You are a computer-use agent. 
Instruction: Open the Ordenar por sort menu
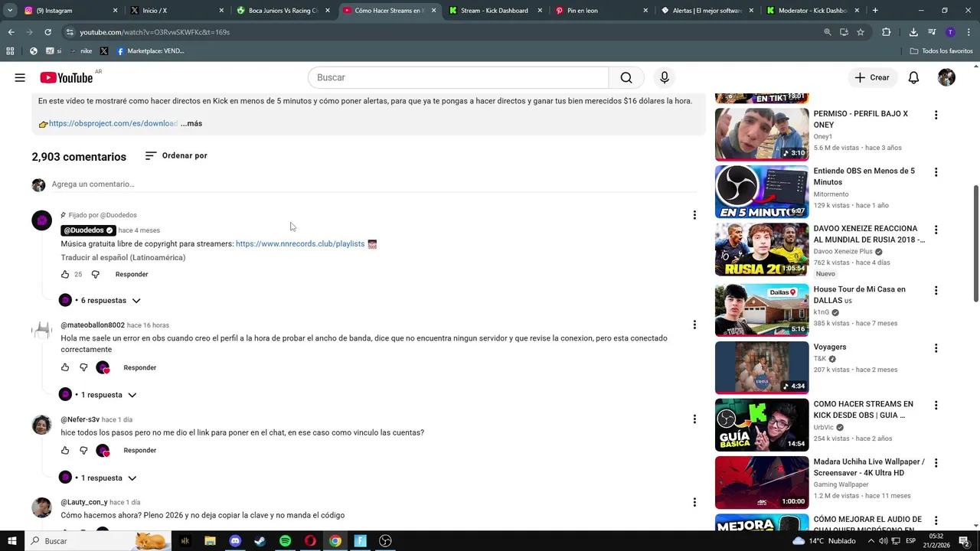[176, 155]
